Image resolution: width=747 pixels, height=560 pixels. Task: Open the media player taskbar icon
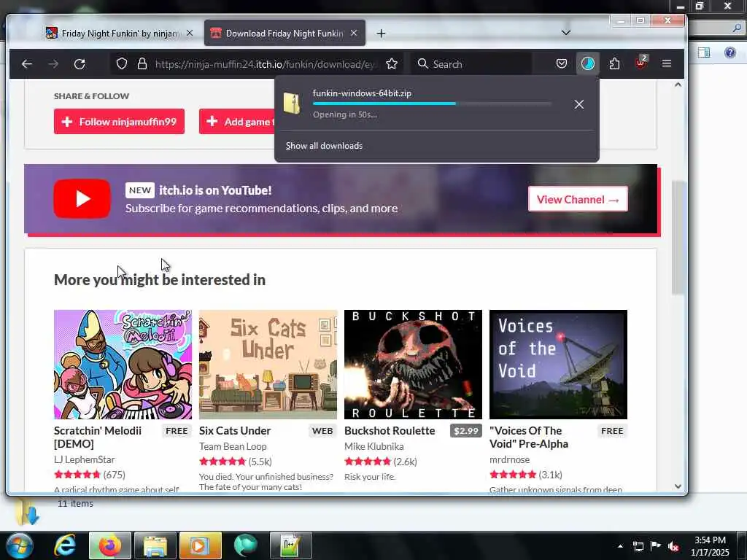pos(201,545)
